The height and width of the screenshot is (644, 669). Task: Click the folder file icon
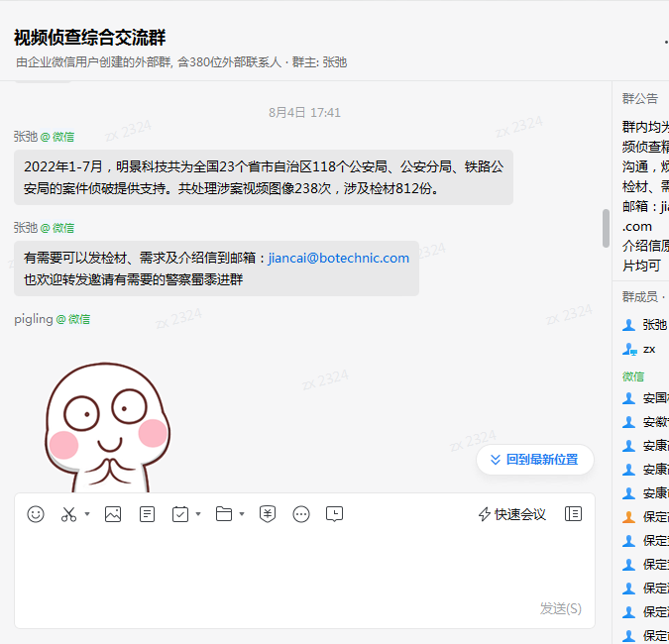pos(224,514)
